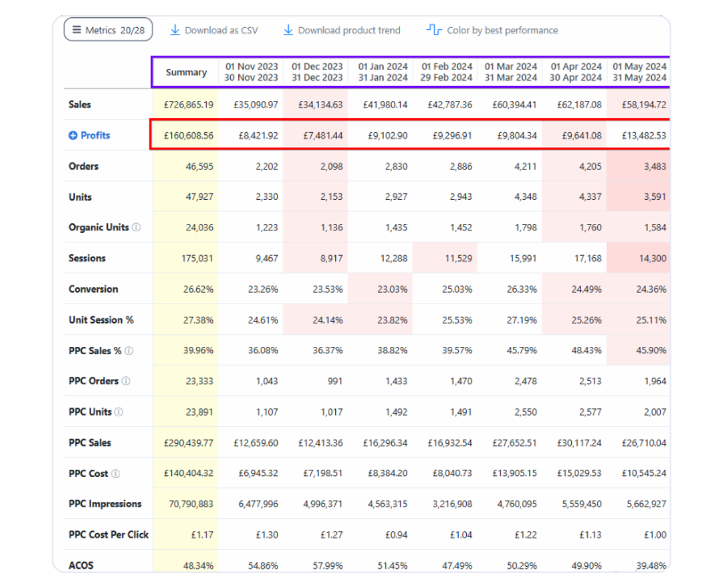712x588 pixels.
Task: Click the Download as CSV link
Action: coord(221,30)
